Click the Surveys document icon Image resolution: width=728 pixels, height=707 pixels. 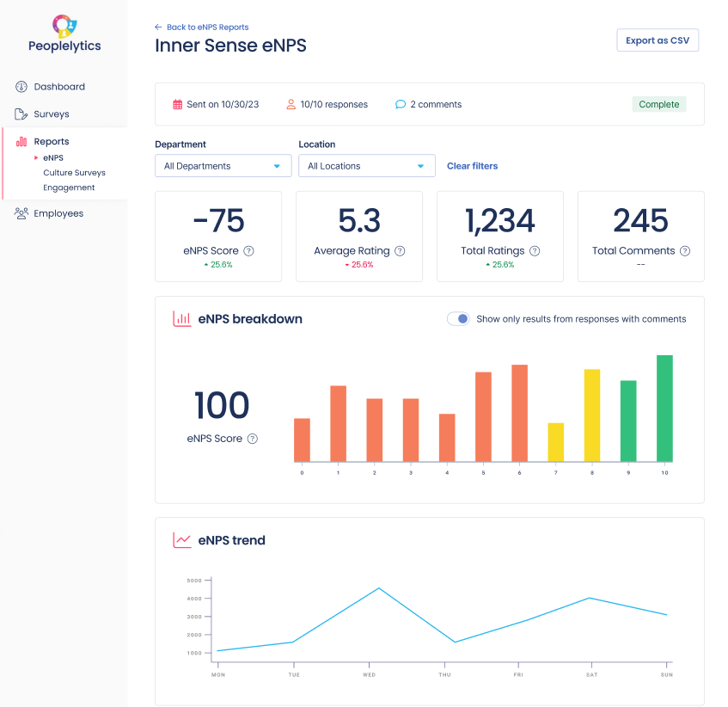pyautogui.click(x=21, y=114)
